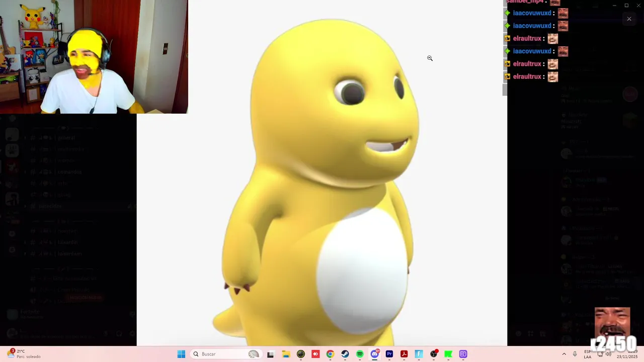Image resolution: width=644 pixels, height=362 pixels.
Task: Launch Google Chrome from the taskbar
Action: tap(330, 354)
